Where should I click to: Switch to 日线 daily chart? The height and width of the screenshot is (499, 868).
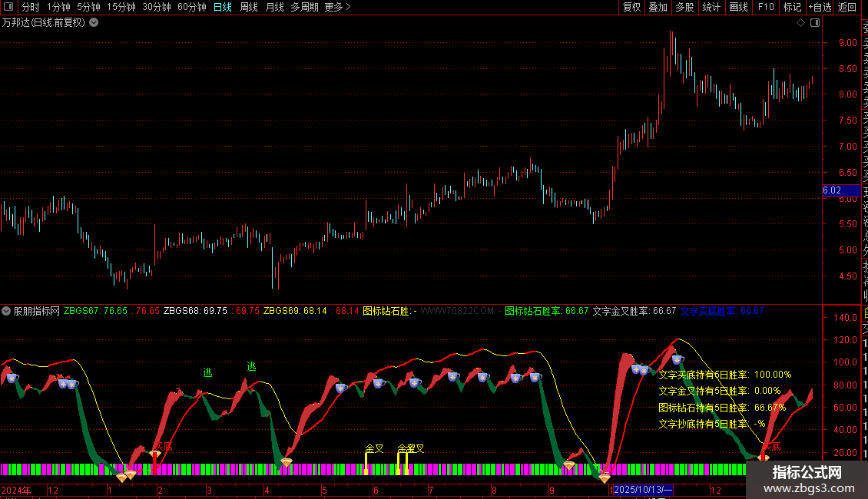(223, 7)
